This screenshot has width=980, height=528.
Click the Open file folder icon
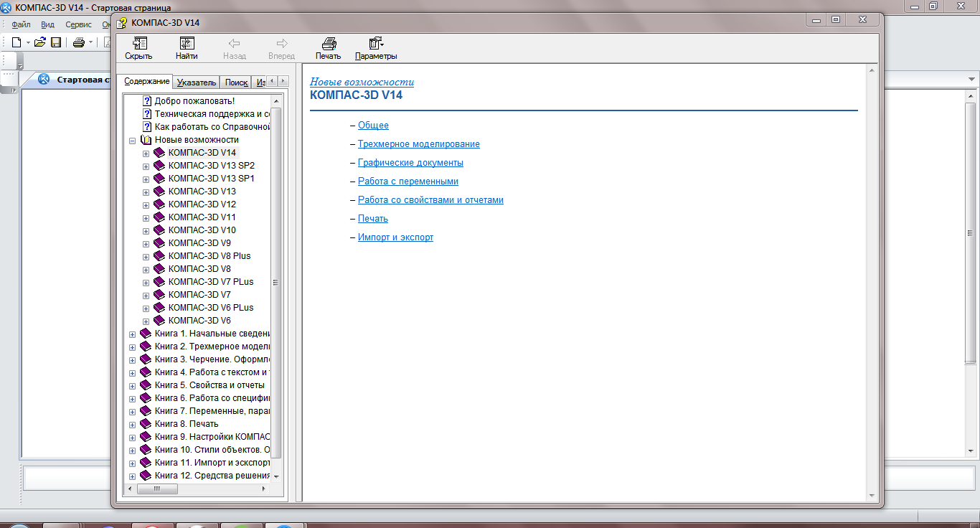(x=40, y=42)
